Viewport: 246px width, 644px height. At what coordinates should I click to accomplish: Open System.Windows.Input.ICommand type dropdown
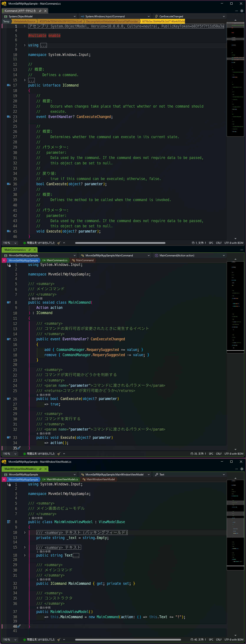click(115, 16)
